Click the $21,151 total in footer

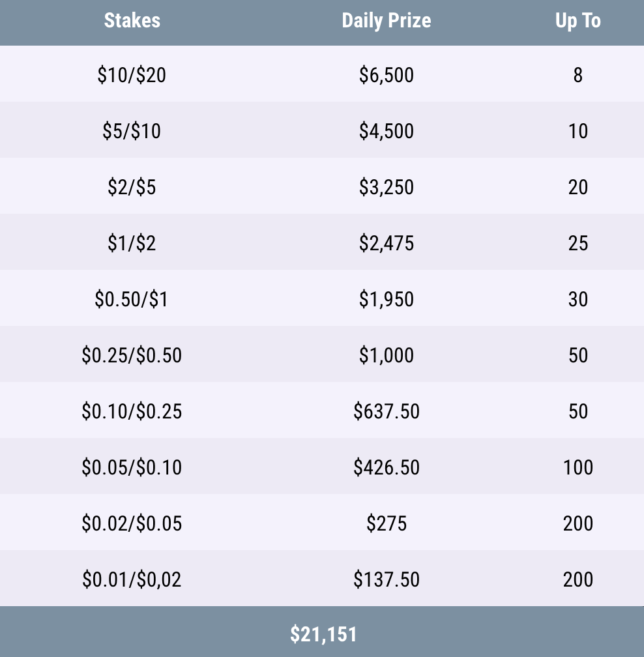pos(323,634)
